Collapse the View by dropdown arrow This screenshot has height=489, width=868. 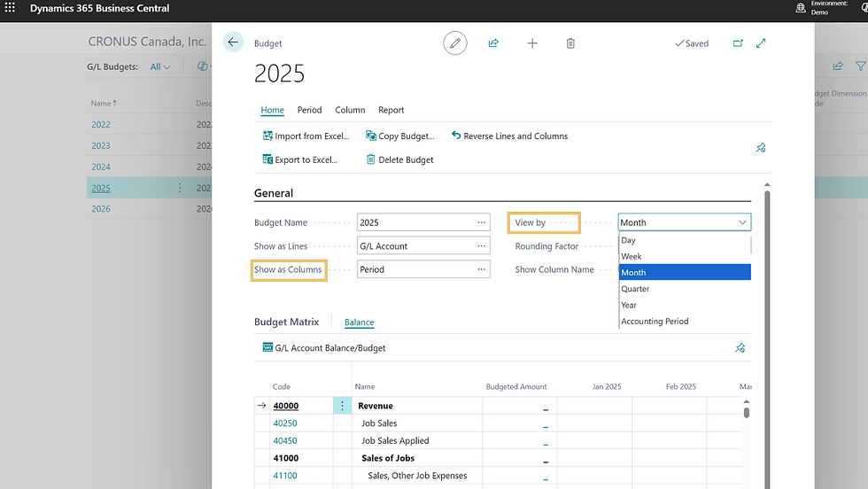[742, 222]
